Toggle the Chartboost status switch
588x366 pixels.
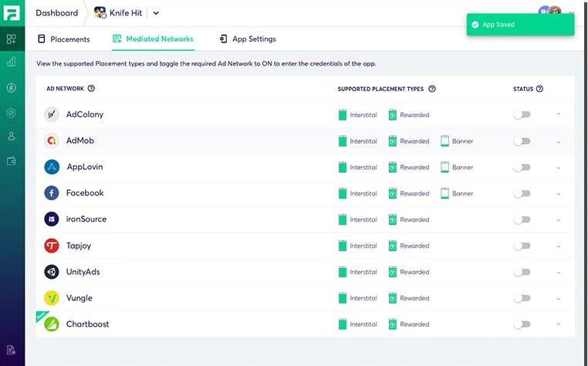pos(522,324)
